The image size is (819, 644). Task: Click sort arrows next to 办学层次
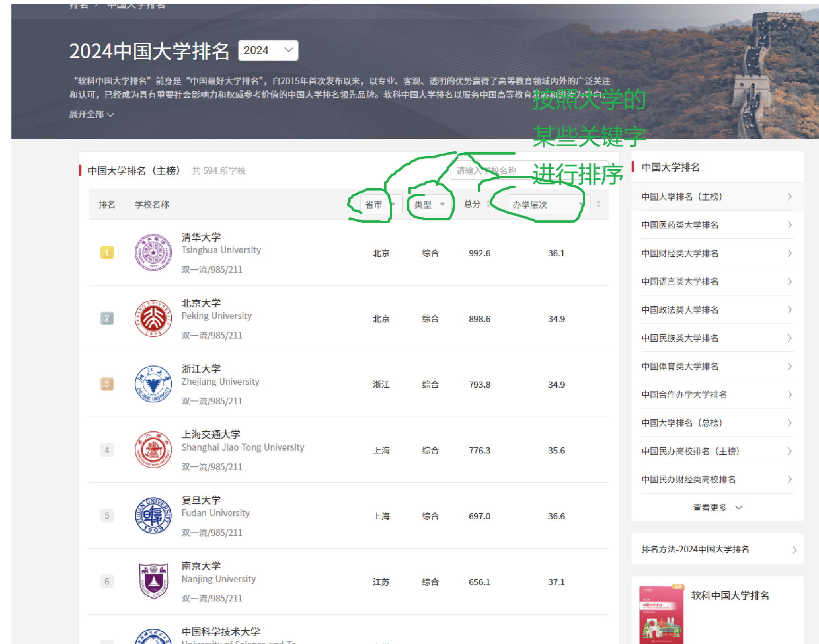point(599,204)
